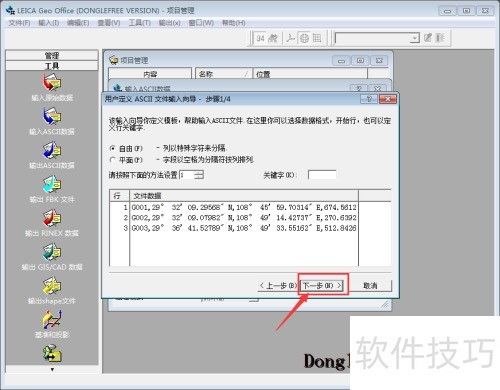Open the empty toolbar combo box dropdown

click(414, 38)
